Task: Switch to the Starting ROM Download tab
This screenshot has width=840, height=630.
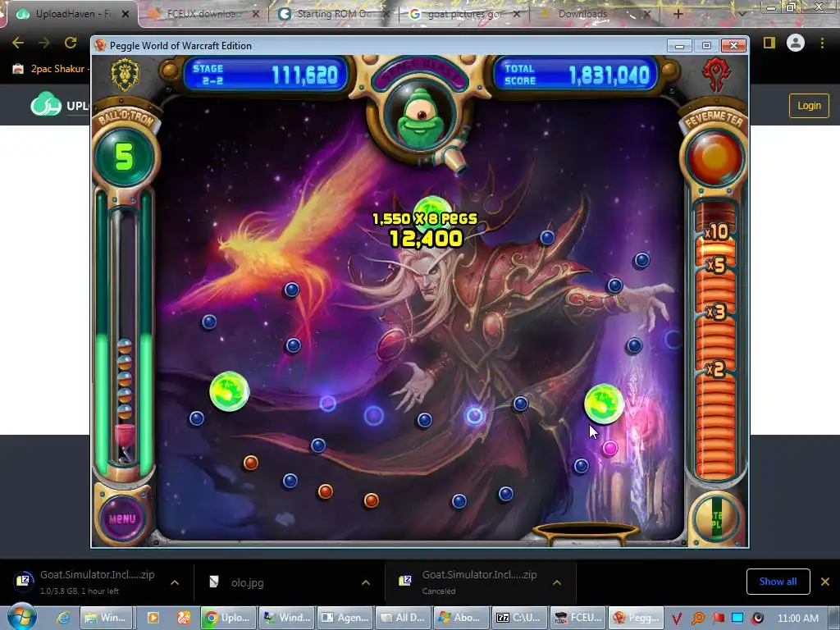Action: click(333, 14)
